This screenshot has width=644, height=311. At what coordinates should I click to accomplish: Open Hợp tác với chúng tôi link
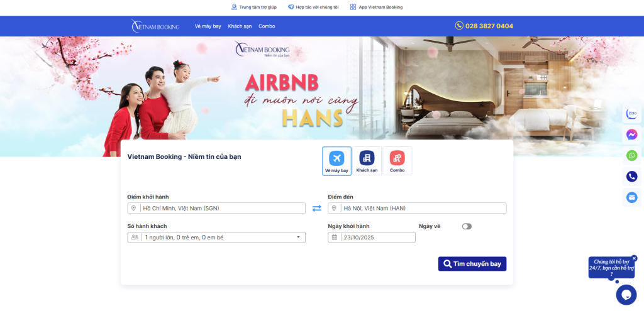tap(313, 7)
